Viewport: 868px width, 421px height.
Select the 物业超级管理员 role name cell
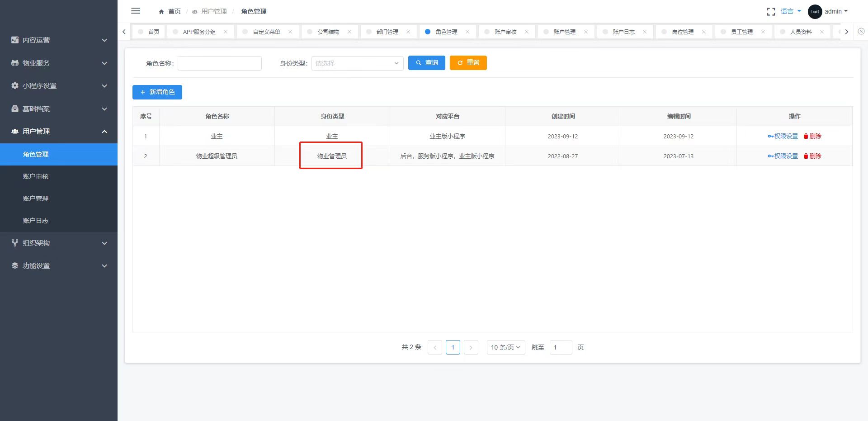217,156
